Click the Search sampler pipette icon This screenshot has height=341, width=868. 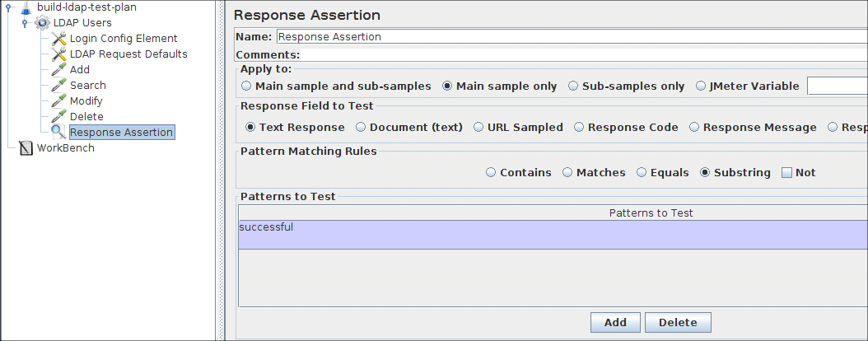(58, 86)
